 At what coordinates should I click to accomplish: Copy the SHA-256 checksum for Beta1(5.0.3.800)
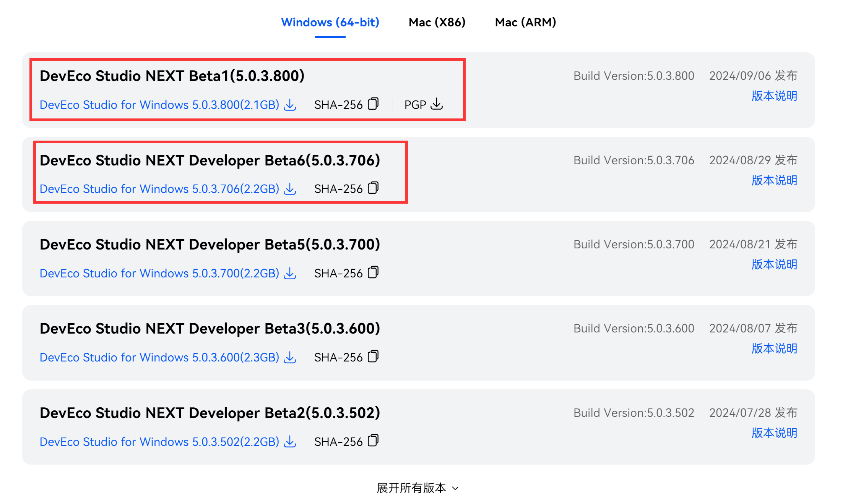pyautogui.click(x=373, y=104)
